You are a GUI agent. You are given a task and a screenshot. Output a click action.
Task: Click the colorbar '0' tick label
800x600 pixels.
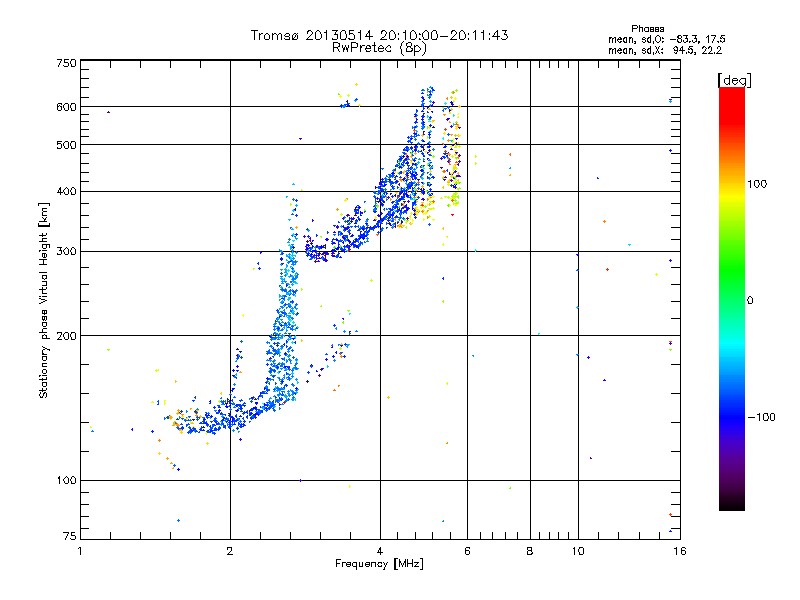coord(750,301)
